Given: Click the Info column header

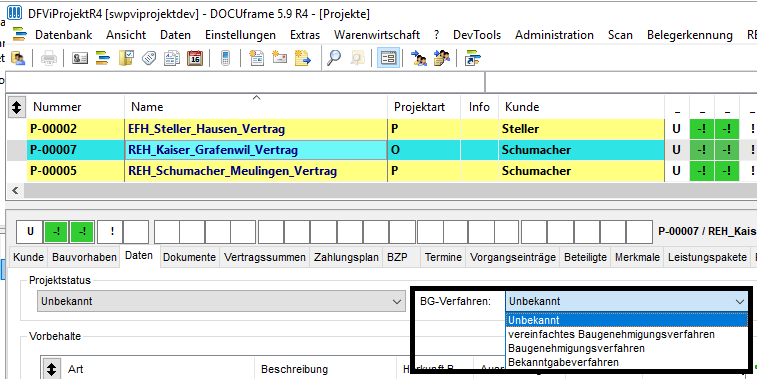Looking at the screenshot, I should point(479,107).
